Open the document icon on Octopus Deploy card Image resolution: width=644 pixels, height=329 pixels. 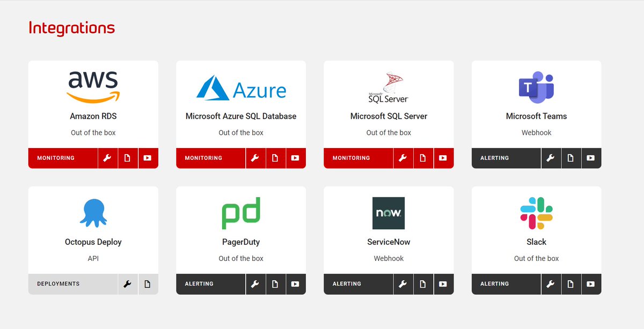[x=148, y=284]
